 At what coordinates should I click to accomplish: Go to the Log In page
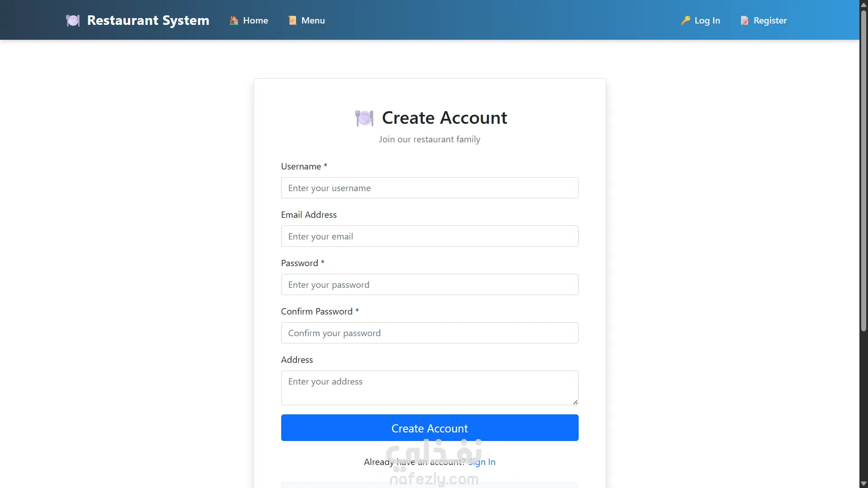click(x=707, y=21)
